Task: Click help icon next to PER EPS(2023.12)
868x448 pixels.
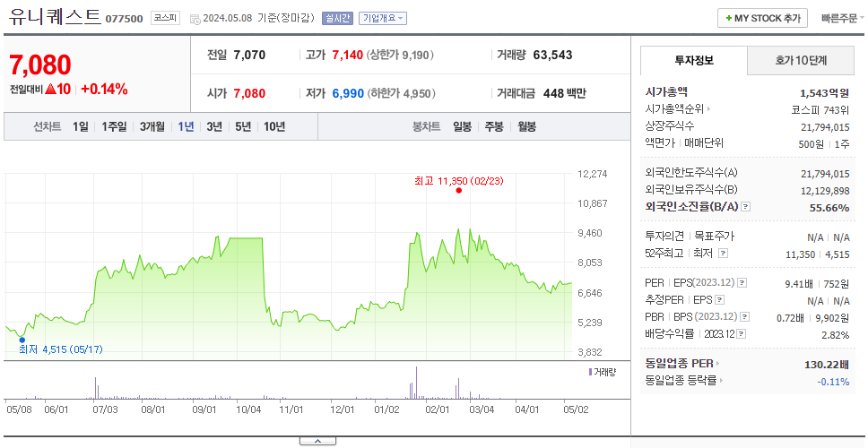Action: [x=742, y=283]
